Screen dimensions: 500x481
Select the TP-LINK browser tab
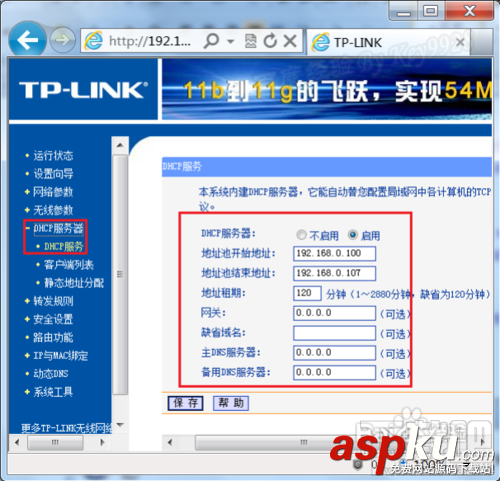[388, 42]
